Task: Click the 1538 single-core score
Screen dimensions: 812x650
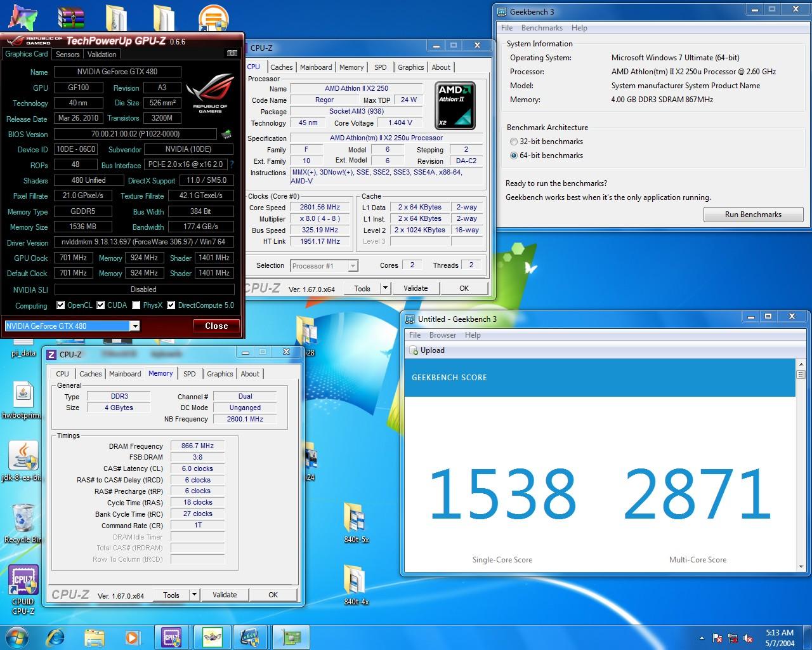Action: [x=502, y=494]
